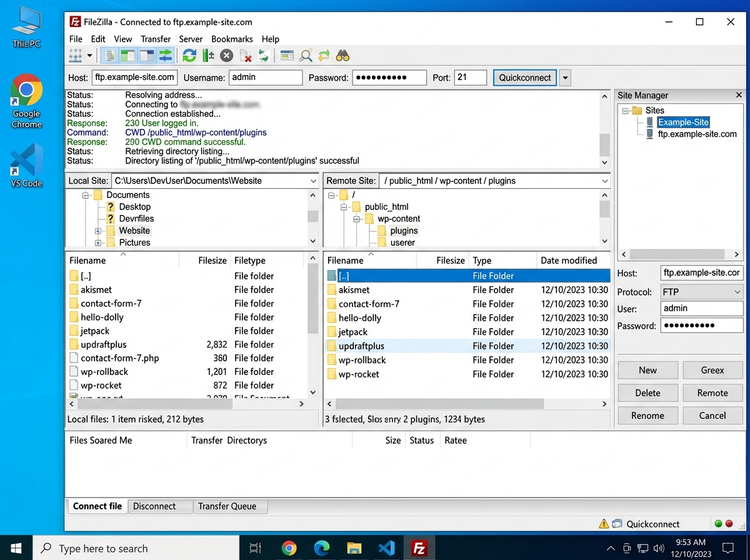
Task: Open File Explorer from the taskbar
Action: click(x=354, y=548)
